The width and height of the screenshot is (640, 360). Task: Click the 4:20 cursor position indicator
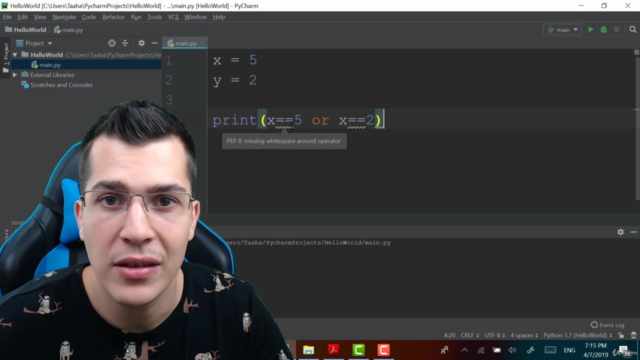point(449,336)
